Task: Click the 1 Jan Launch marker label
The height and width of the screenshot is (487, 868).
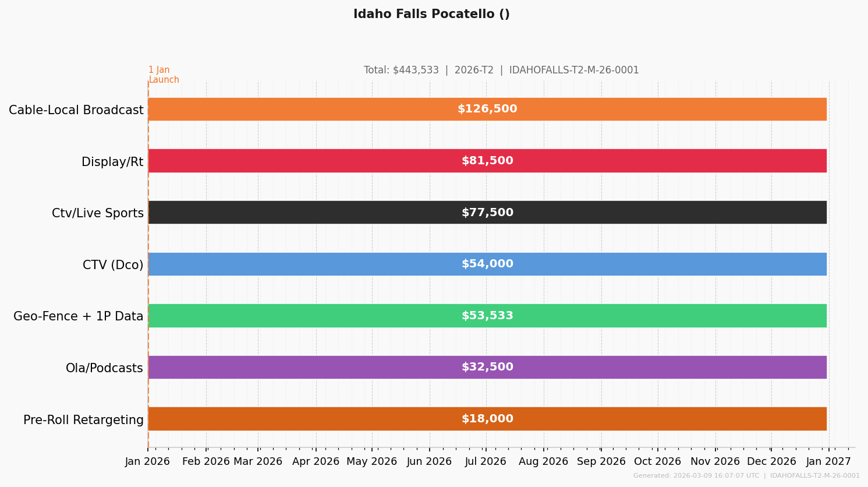Action: pyautogui.click(x=164, y=75)
